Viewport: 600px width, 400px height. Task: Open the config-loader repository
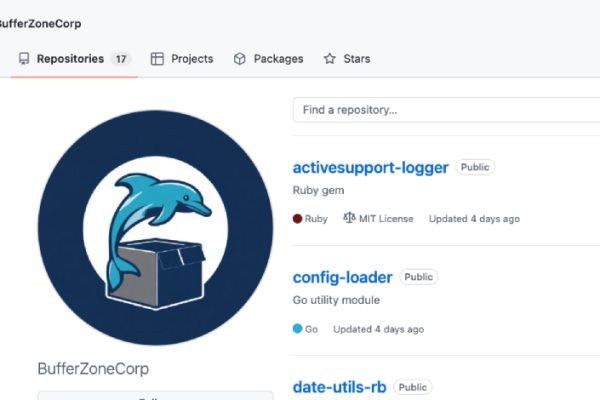point(342,277)
